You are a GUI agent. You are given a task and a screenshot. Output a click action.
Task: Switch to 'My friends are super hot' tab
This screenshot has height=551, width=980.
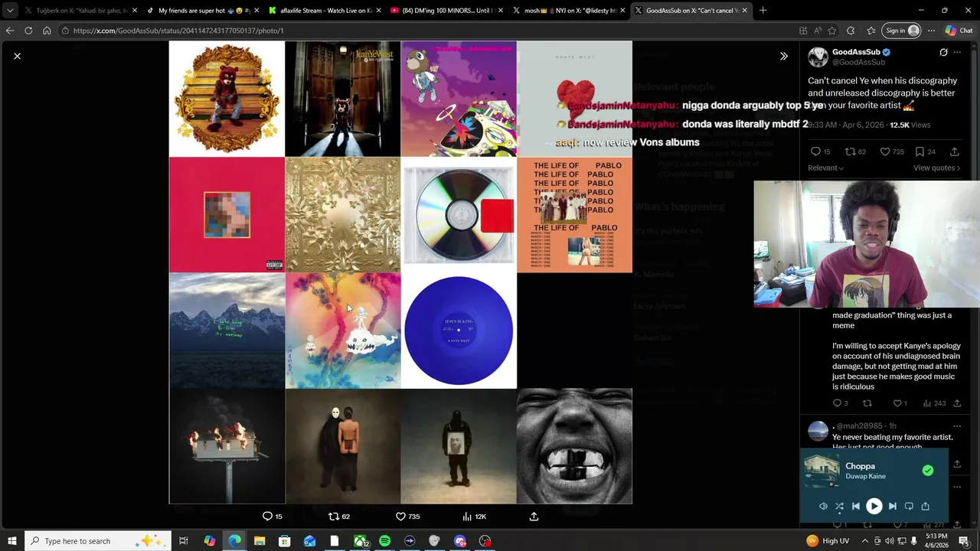point(201,11)
